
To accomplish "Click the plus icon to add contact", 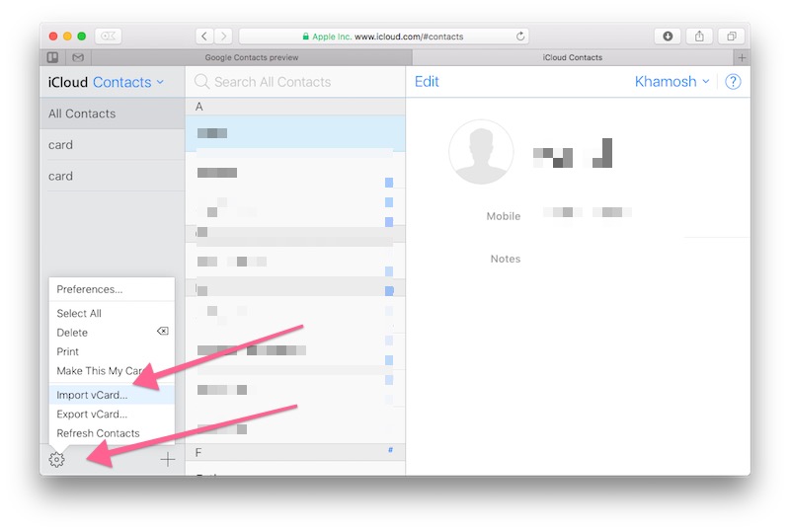I will pos(168,459).
